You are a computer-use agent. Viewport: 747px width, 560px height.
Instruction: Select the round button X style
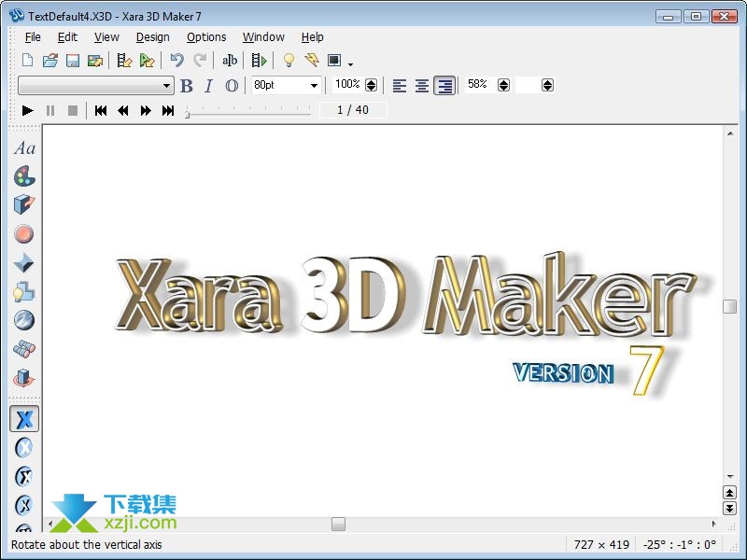click(x=24, y=448)
